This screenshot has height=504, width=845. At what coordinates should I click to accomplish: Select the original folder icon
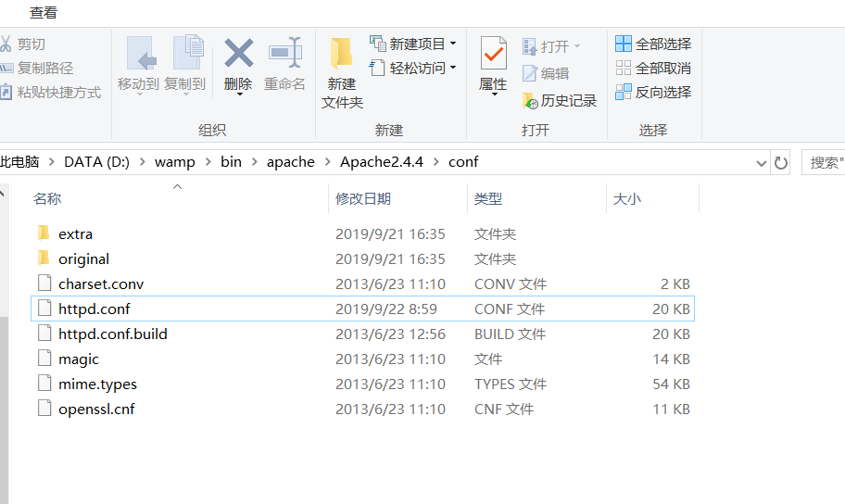coord(44,258)
